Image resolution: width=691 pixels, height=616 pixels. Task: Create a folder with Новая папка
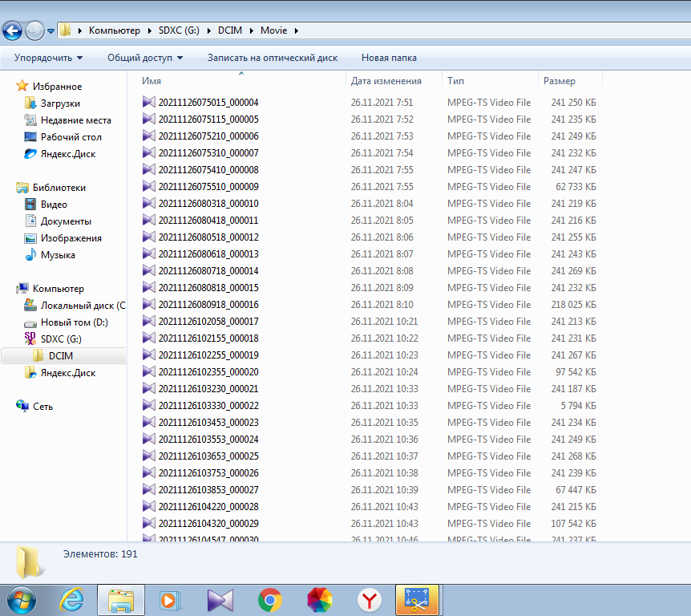pos(389,58)
